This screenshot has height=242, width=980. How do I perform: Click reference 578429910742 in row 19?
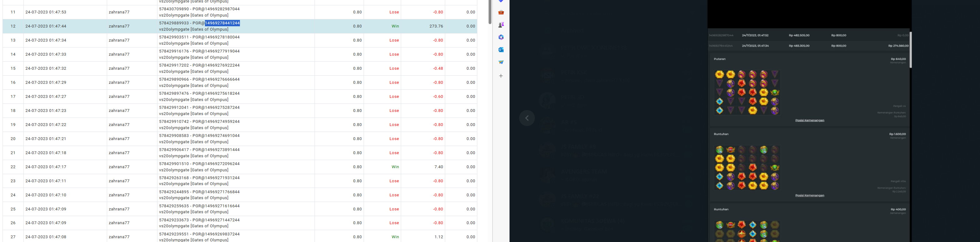[174, 122]
